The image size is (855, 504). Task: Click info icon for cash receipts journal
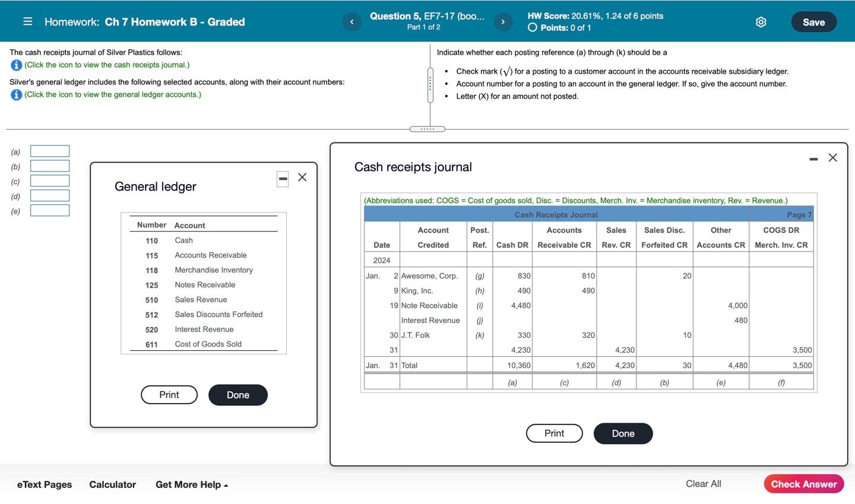17,65
